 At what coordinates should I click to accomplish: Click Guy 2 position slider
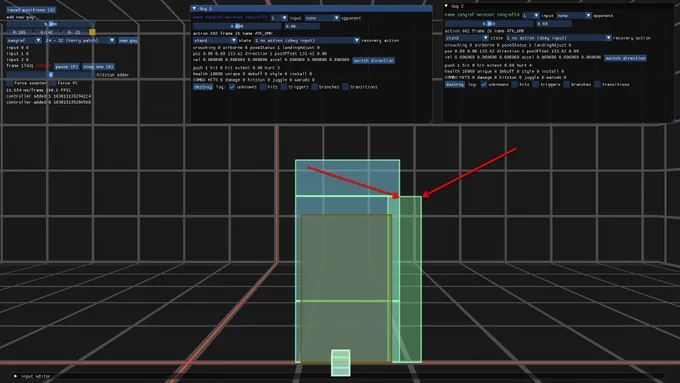tap(489, 24)
